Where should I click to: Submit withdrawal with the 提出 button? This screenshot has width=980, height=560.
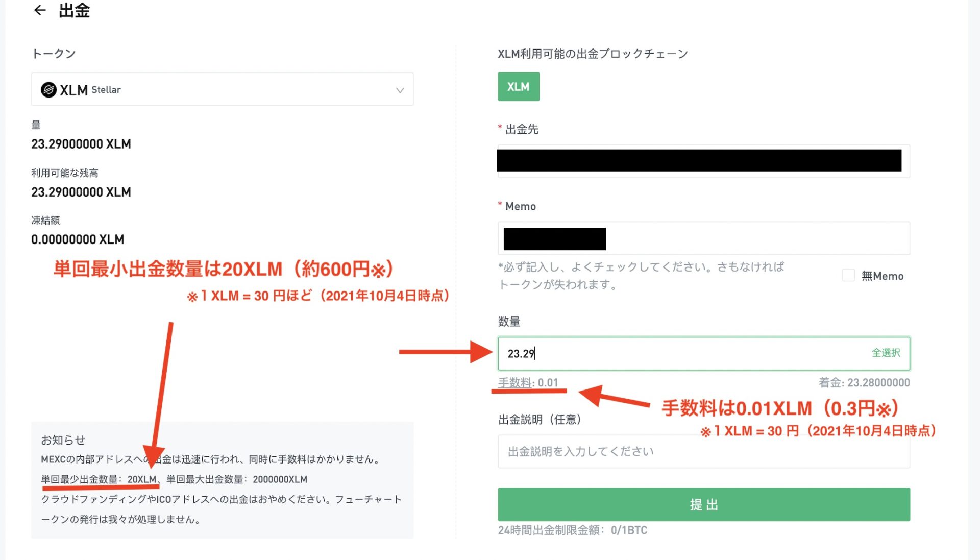[703, 504]
